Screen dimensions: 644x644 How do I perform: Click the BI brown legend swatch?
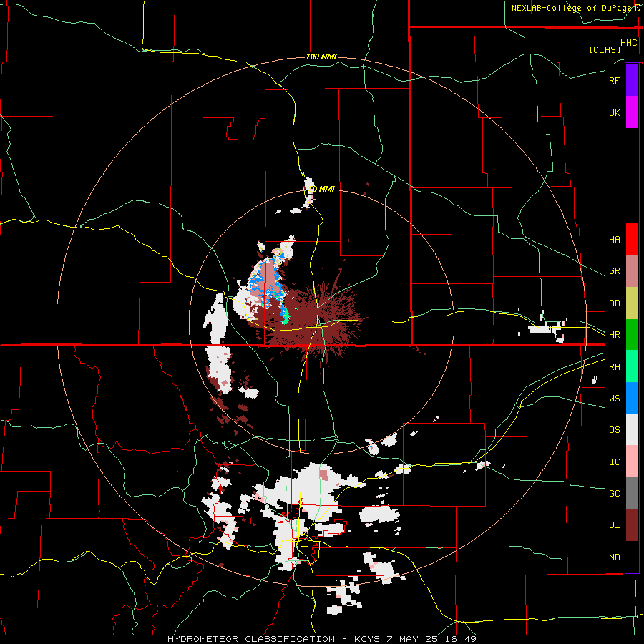632,525
